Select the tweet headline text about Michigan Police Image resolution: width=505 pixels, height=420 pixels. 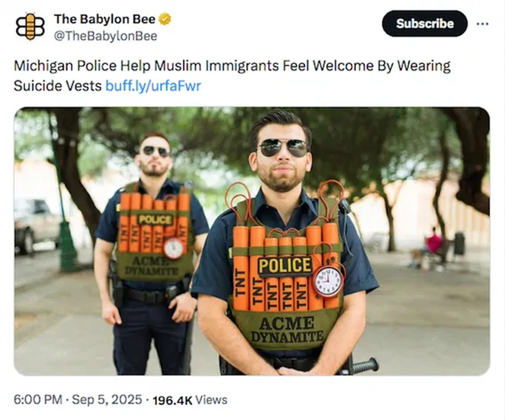click(232, 75)
